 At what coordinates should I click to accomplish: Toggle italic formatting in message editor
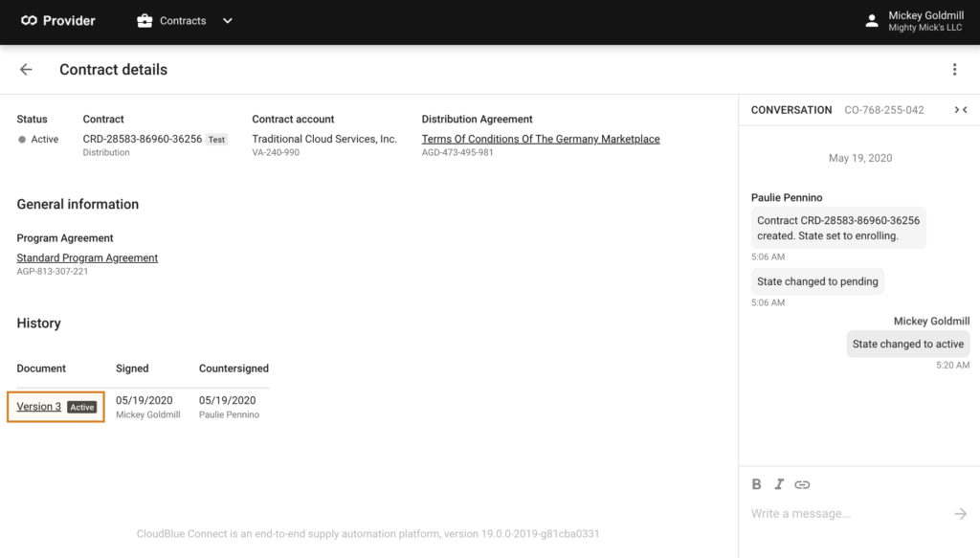tap(779, 484)
